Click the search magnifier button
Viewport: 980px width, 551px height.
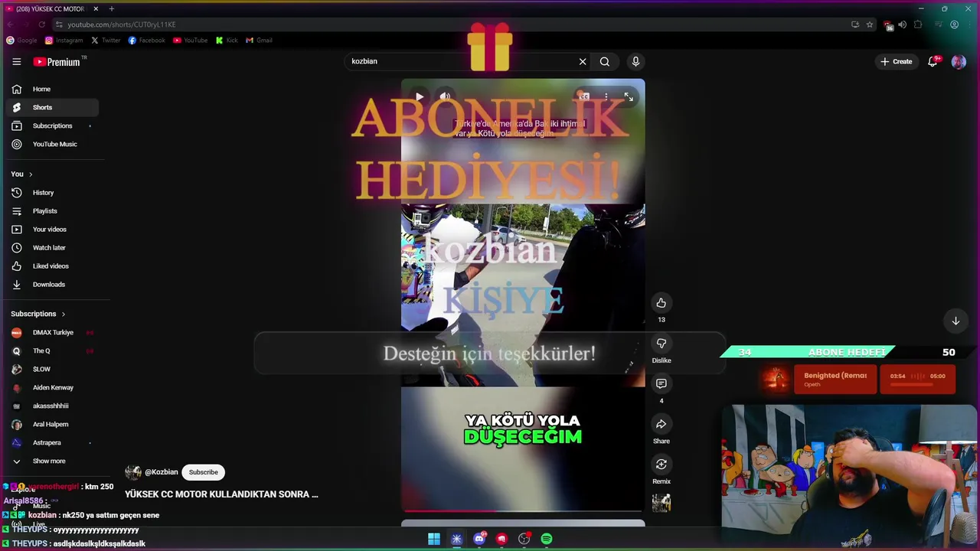(605, 61)
